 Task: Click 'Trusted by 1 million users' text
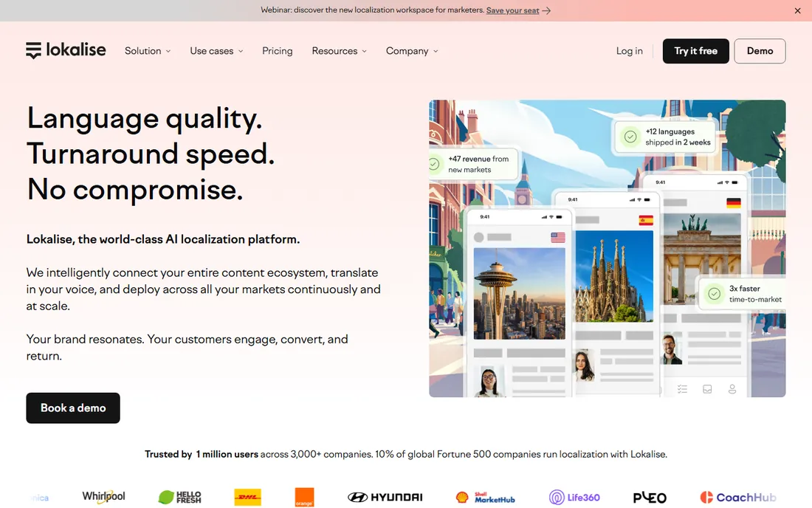coord(202,454)
